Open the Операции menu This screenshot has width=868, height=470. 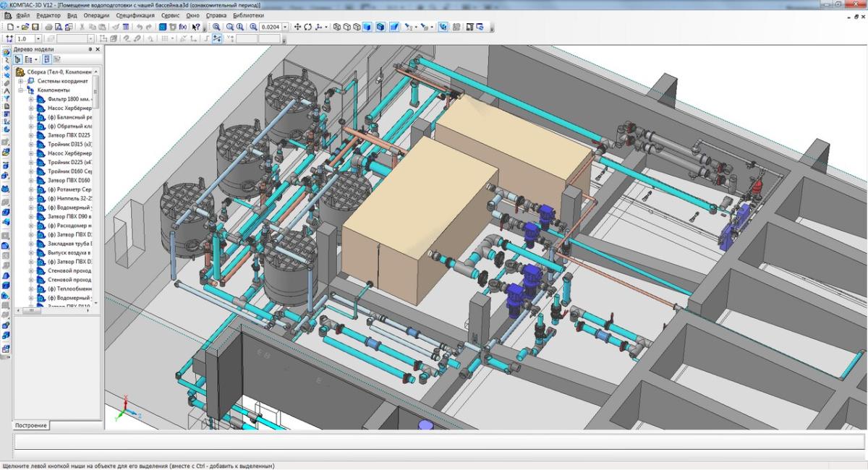[96, 15]
